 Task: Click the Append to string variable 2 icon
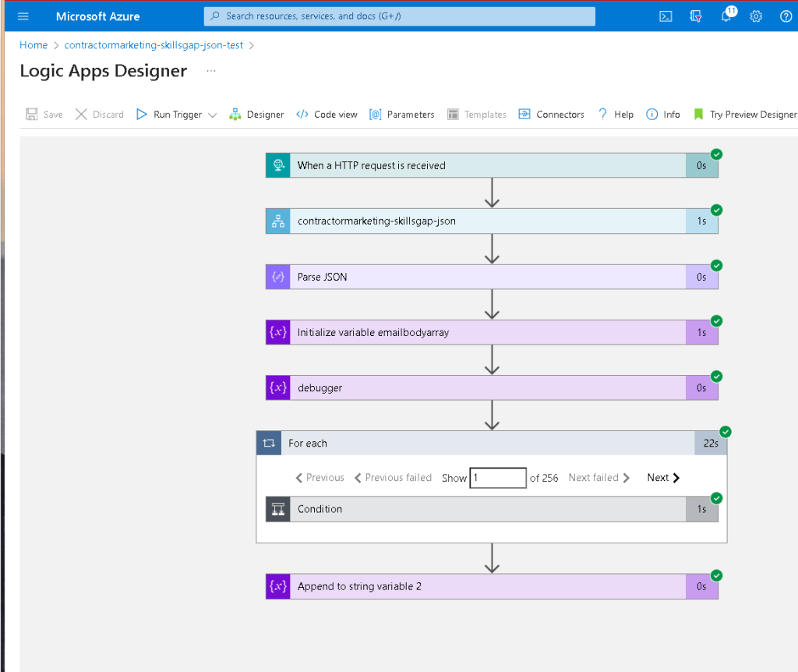point(278,586)
